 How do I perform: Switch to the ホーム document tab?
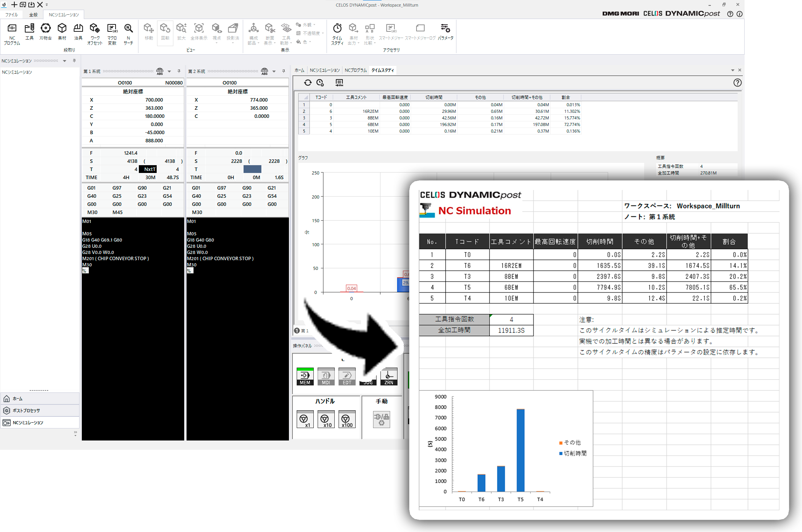coord(299,70)
